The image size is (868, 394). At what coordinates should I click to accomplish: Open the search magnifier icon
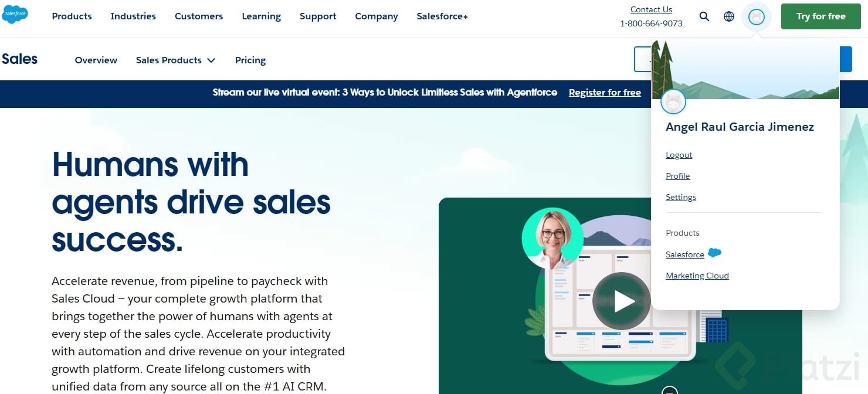pyautogui.click(x=704, y=16)
